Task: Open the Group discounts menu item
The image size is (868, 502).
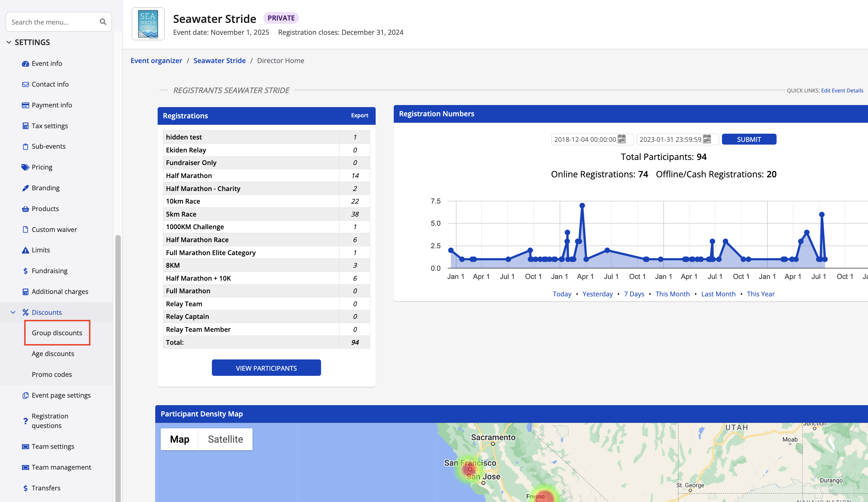Action: (x=57, y=333)
